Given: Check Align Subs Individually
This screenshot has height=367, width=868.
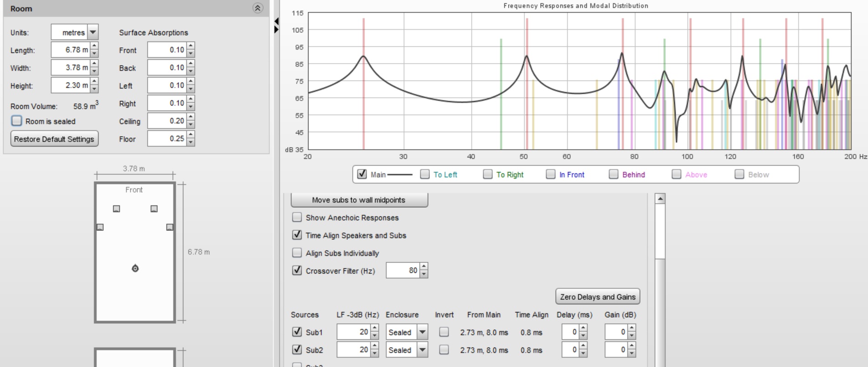Looking at the screenshot, I should [x=297, y=253].
